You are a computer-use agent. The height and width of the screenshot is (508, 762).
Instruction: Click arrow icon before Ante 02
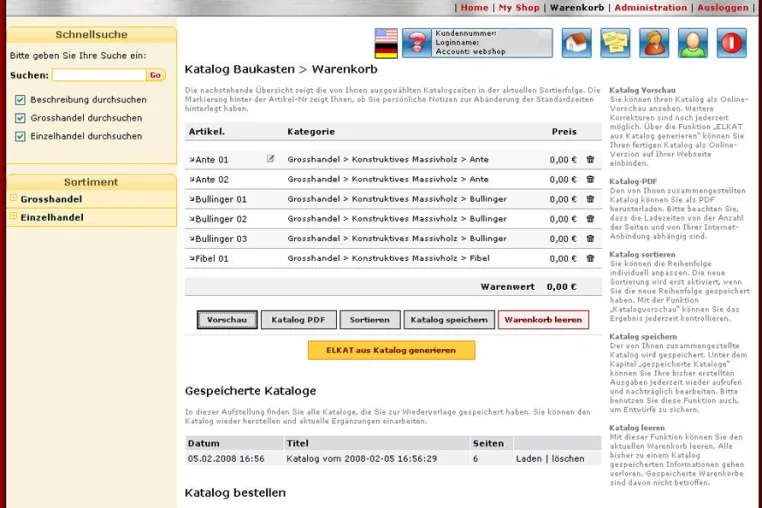pos(192,179)
